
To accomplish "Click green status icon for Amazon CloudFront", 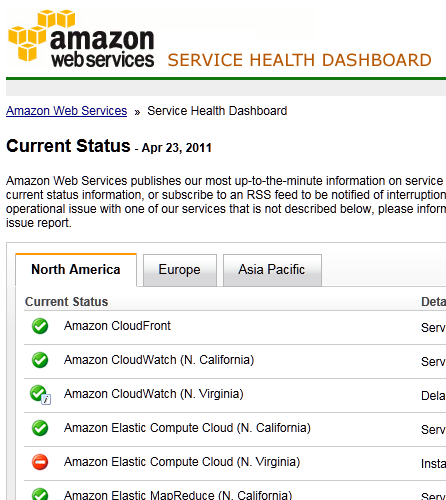I will click(40, 326).
